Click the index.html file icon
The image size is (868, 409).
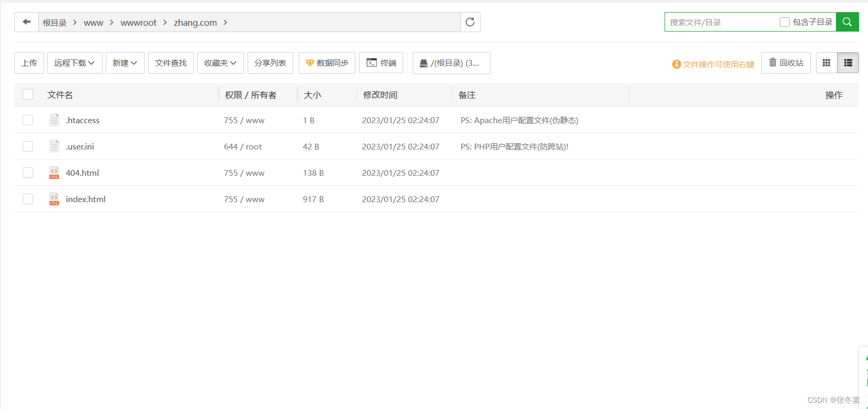(x=54, y=199)
